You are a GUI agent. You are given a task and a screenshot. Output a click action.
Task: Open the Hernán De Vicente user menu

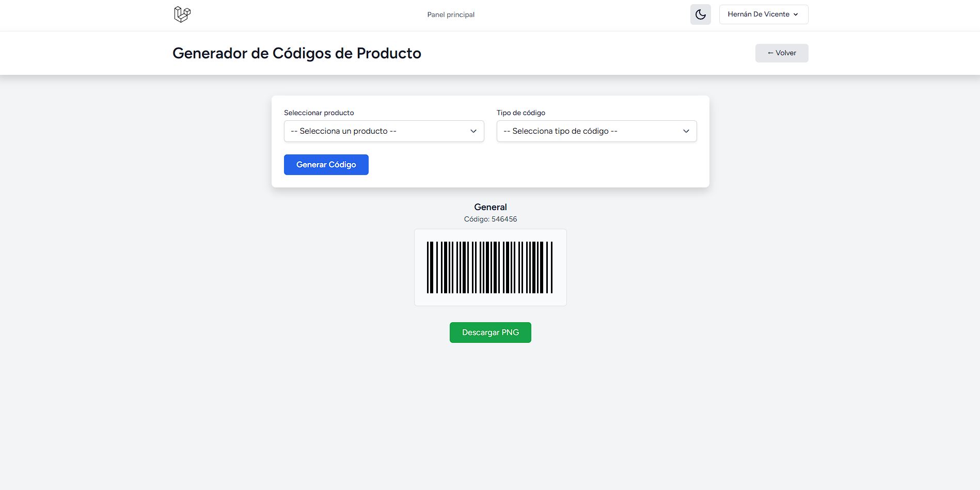[758, 14]
